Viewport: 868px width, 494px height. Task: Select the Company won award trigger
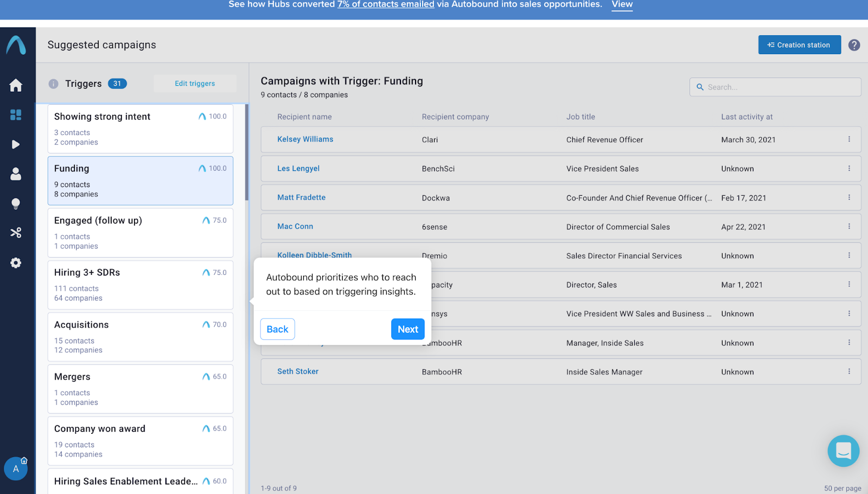(x=141, y=441)
